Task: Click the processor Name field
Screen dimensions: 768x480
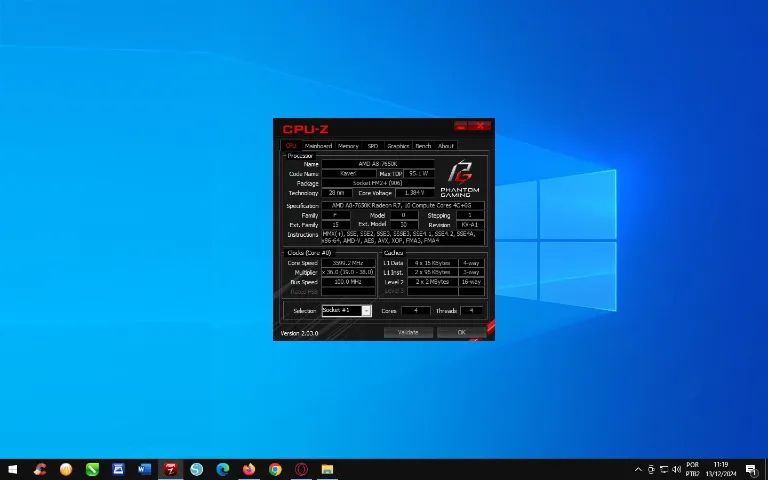Action: 378,163
